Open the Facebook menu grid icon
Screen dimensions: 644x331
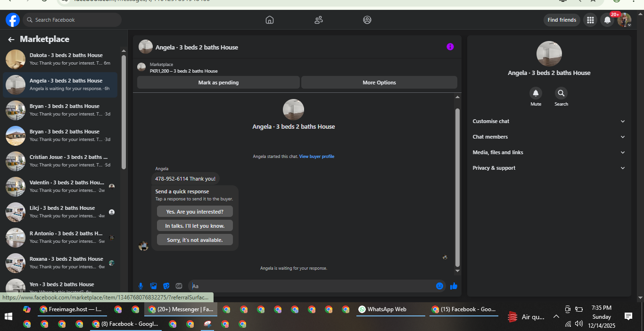[x=590, y=20]
